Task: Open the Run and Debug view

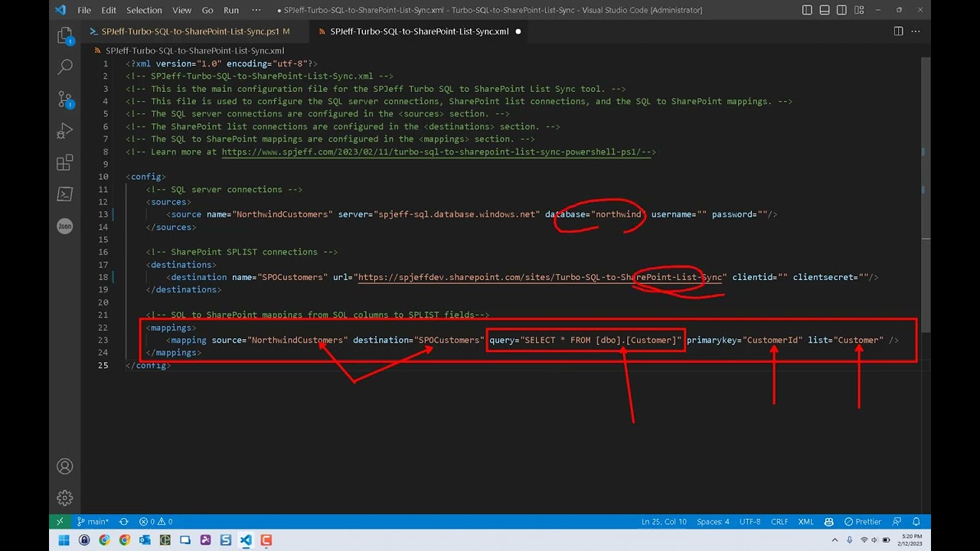Action: click(x=65, y=131)
